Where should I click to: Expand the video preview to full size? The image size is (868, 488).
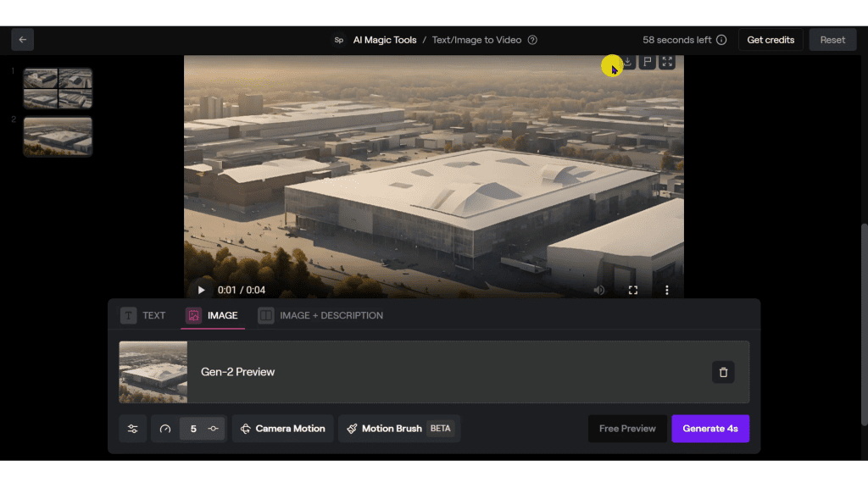667,61
